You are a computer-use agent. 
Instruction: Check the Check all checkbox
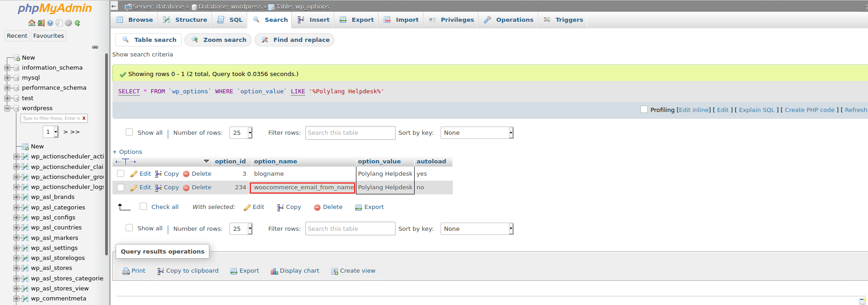143,206
